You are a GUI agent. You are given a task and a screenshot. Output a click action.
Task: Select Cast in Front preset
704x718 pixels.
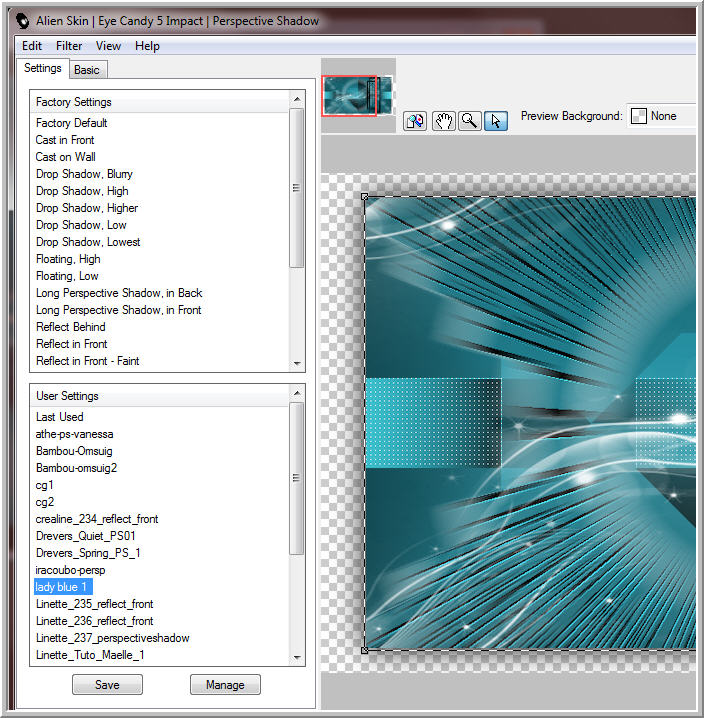tap(65, 140)
